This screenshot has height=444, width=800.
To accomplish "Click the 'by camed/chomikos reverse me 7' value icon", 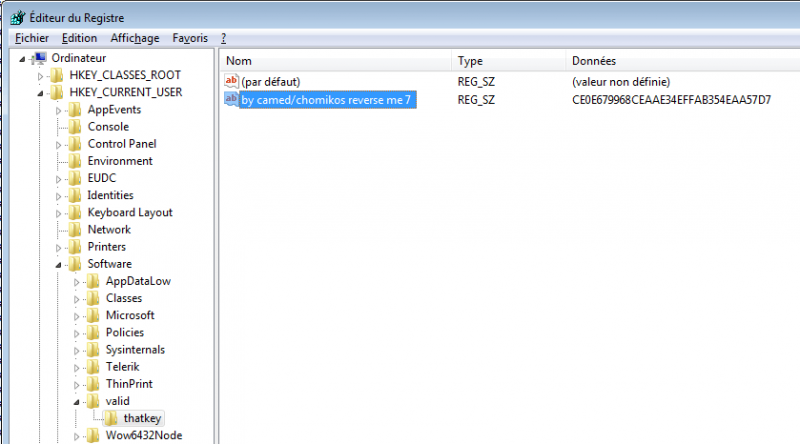I will point(232,99).
